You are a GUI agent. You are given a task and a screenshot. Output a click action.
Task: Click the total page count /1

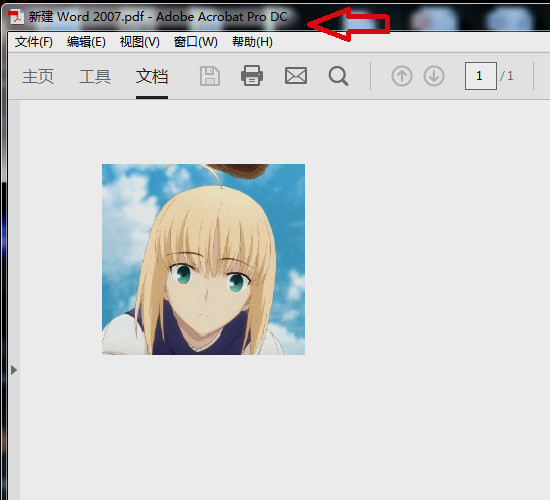tap(507, 76)
